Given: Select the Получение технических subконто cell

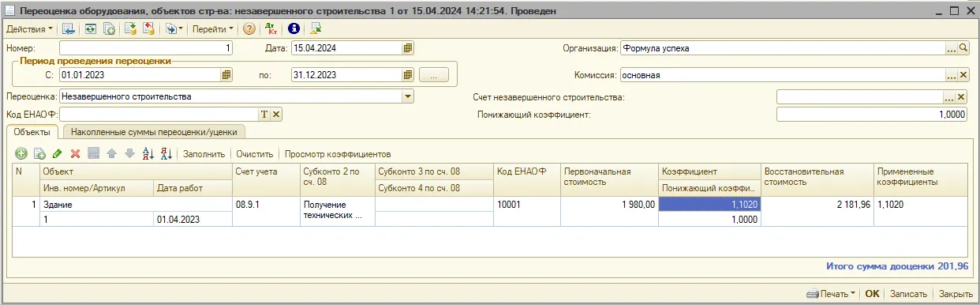Looking at the screenshot, I should [x=337, y=211].
